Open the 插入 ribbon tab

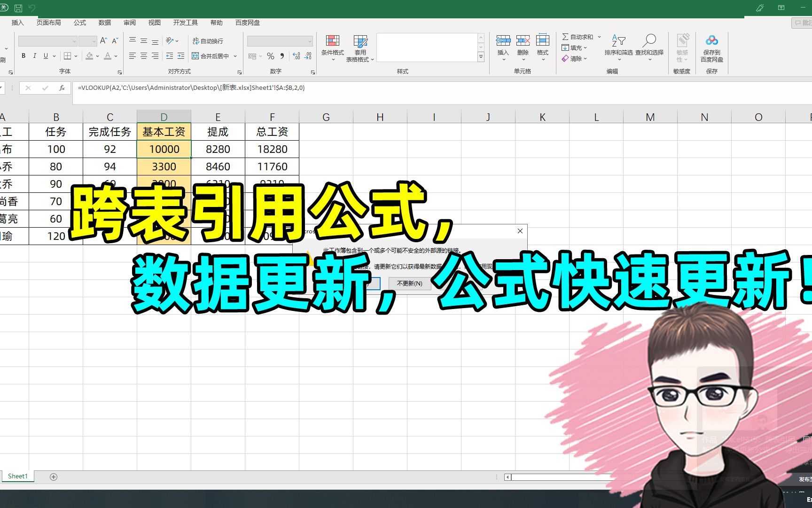17,23
